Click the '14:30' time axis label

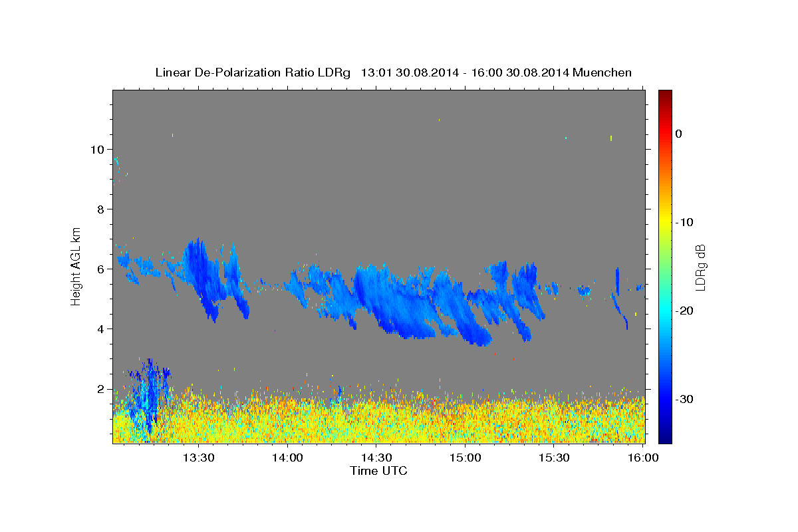click(x=376, y=458)
